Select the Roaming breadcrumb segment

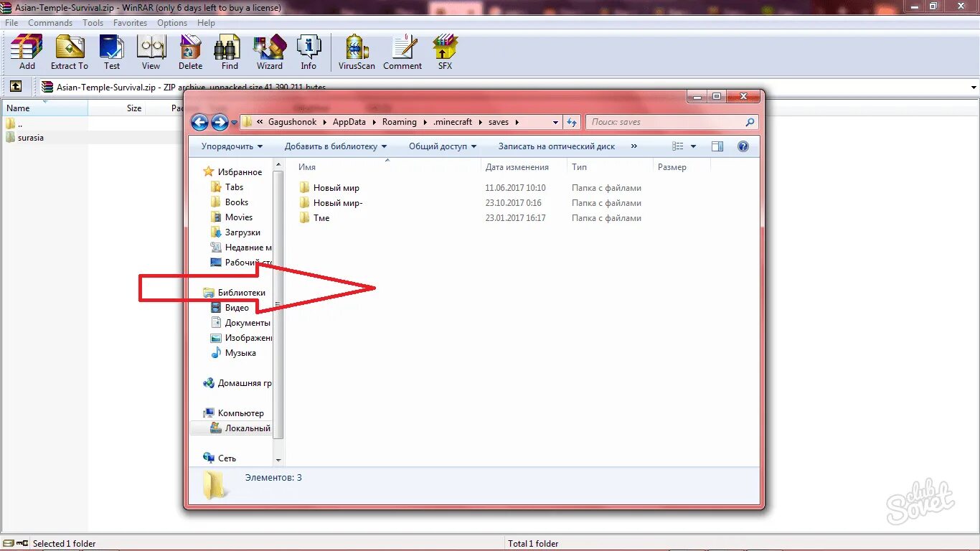coord(399,122)
